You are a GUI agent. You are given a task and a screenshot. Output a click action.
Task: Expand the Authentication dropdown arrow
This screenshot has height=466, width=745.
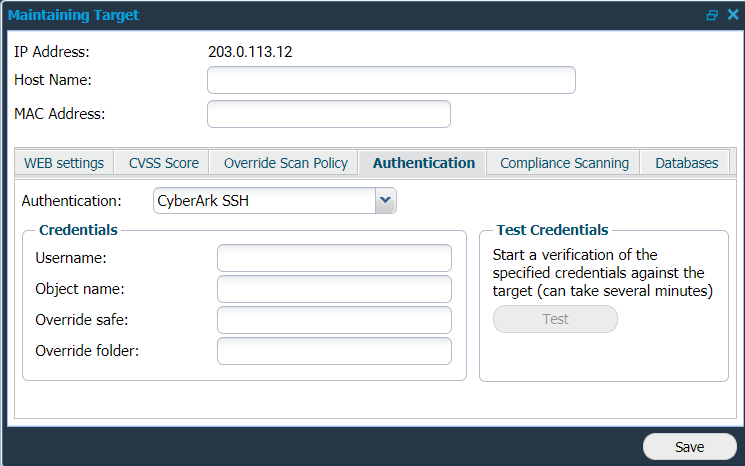pyautogui.click(x=385, y=201)
